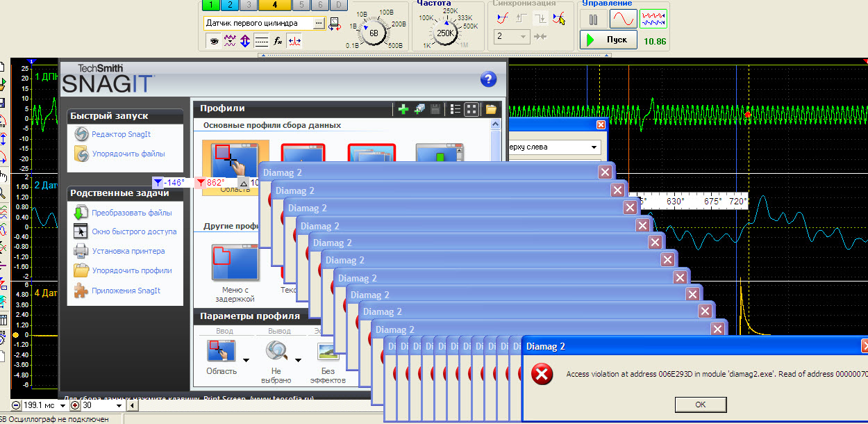
Task: Open the ellipsis button beside sensor name
Action: [319, 23]
